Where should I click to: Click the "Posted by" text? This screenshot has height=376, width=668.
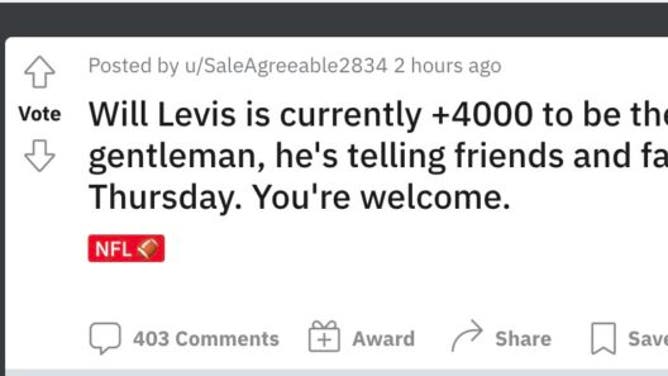click(x=133, y=66)
